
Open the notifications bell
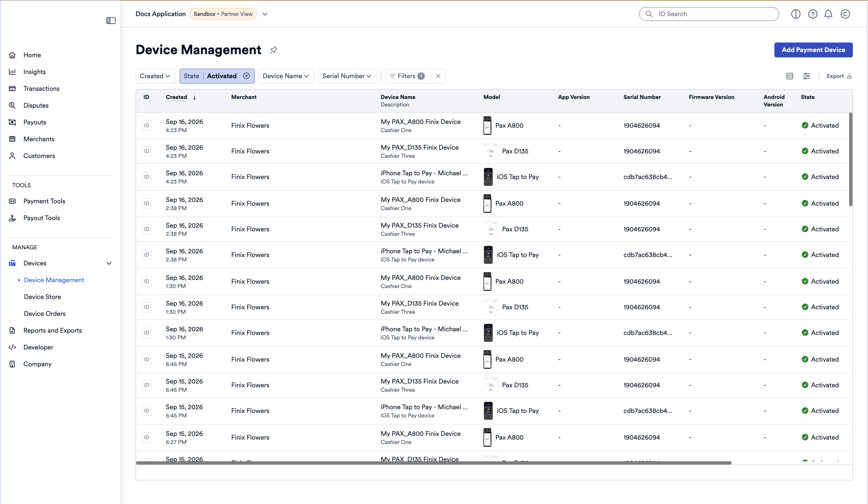[x=828, y=14]
